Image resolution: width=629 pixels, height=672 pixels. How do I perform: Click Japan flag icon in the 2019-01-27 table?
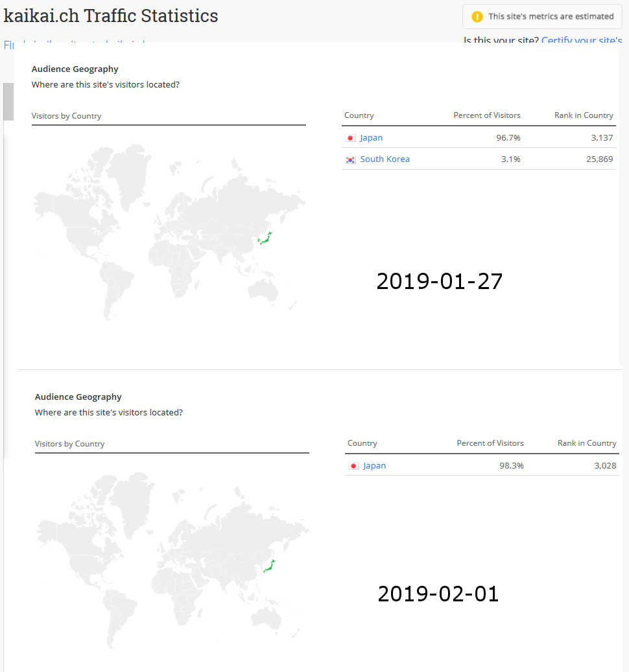tap(351, 138)
